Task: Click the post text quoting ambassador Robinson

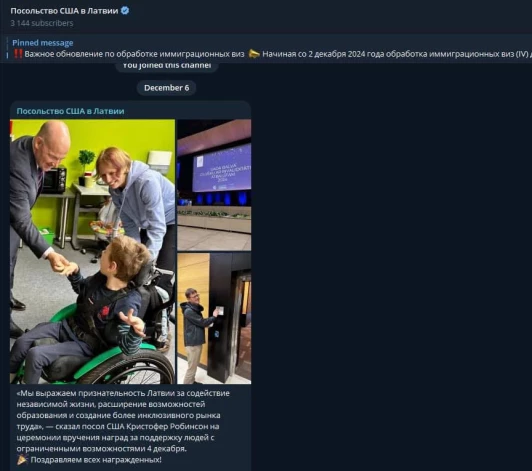Action: pyautogui.click(x=123, y=421)
